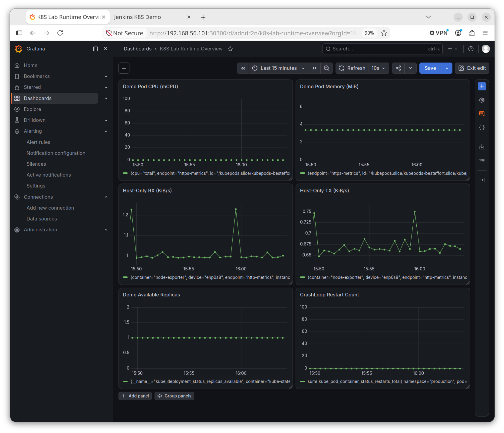The image size is (504, 433).
Task: Open Bookmarks in the sidebar
Action: 37,76
